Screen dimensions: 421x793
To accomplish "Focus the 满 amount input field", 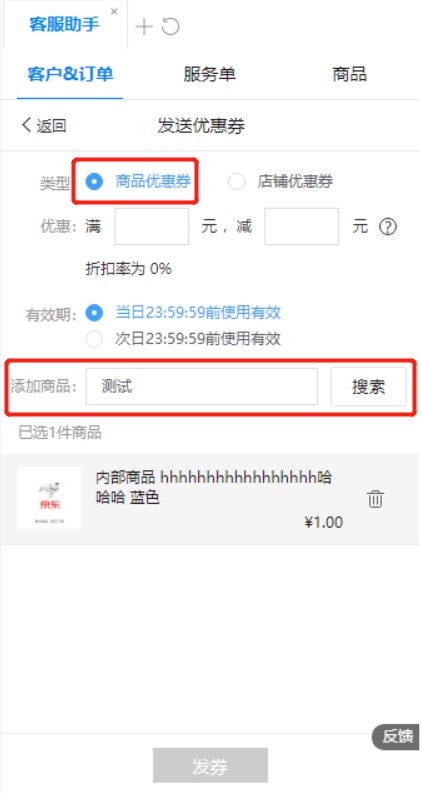I will pos(152,227).
